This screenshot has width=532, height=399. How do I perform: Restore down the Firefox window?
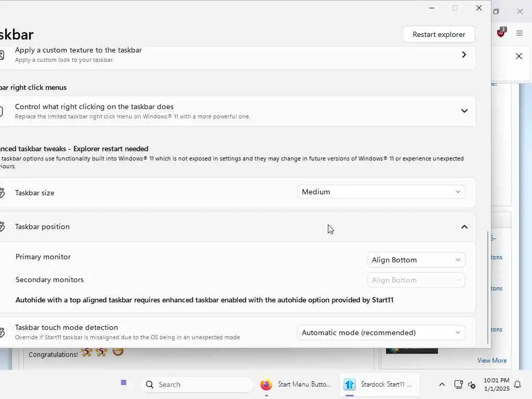click(x=496, y=11)
